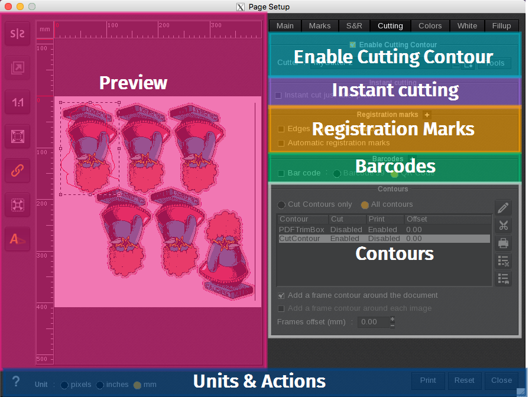Select the PDFTrimBox row in contour list

pyautogui.click(x=301, y=229)
